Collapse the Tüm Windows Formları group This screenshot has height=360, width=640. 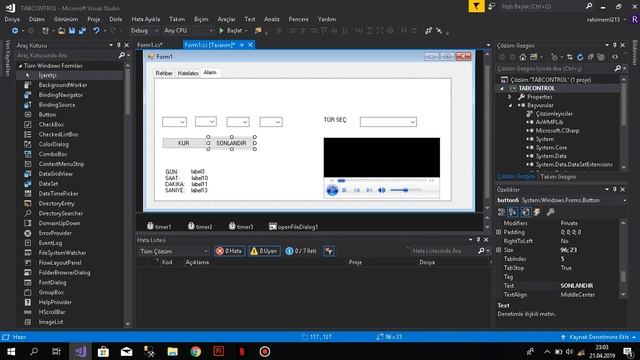(x=20, y=66)
